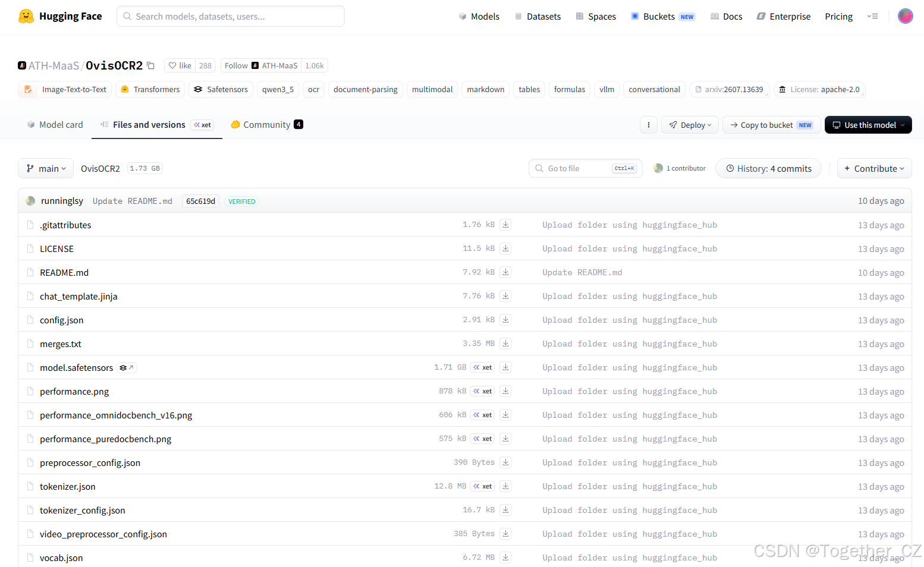Open the main branch dropdown
The width and height of the screenshot is (924, 567).
(46, 168)
